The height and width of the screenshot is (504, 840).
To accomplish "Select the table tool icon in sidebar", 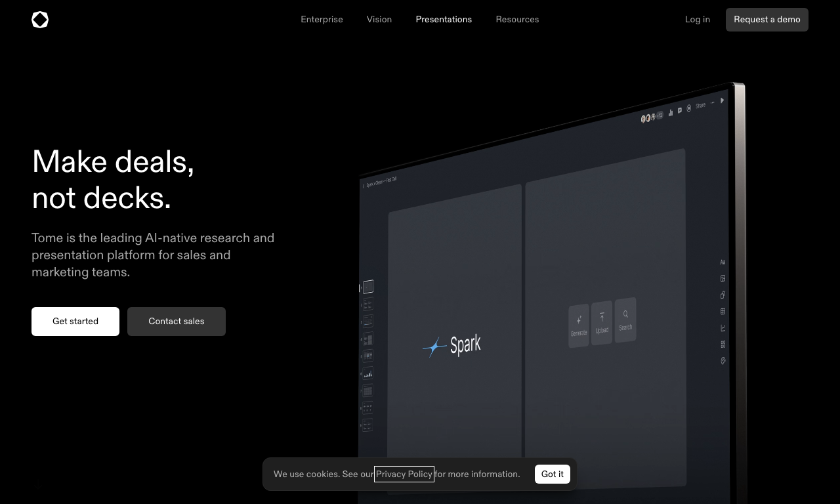I will [723, 311].
